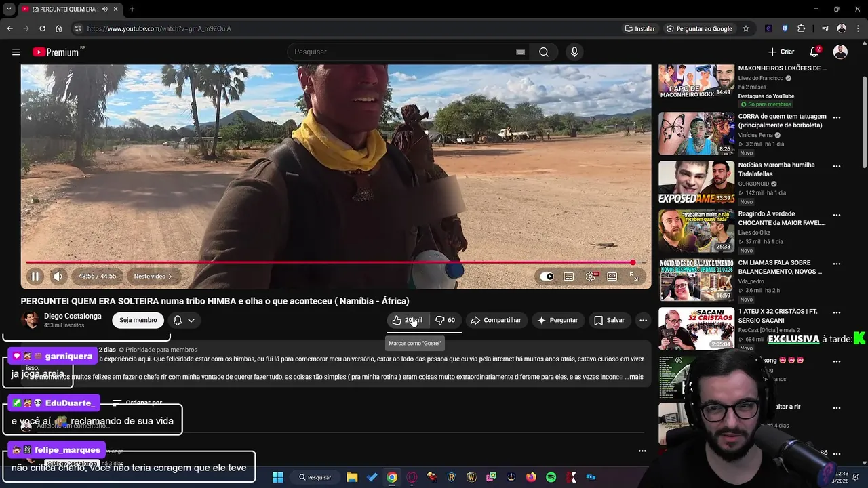Open the notifications bell in YouTube header
Viewport: 868px width, 488px height.
pyautogui.click(x=815, y=52)
